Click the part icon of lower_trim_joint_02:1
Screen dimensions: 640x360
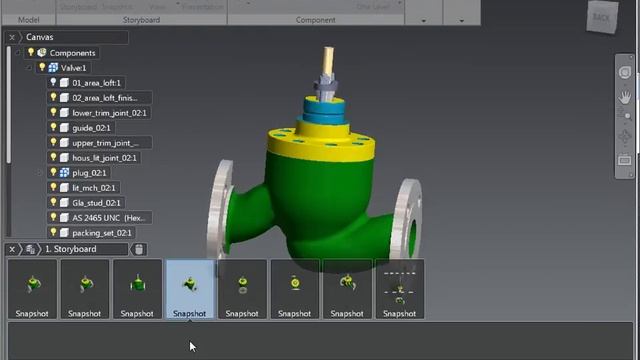point(64,113)
